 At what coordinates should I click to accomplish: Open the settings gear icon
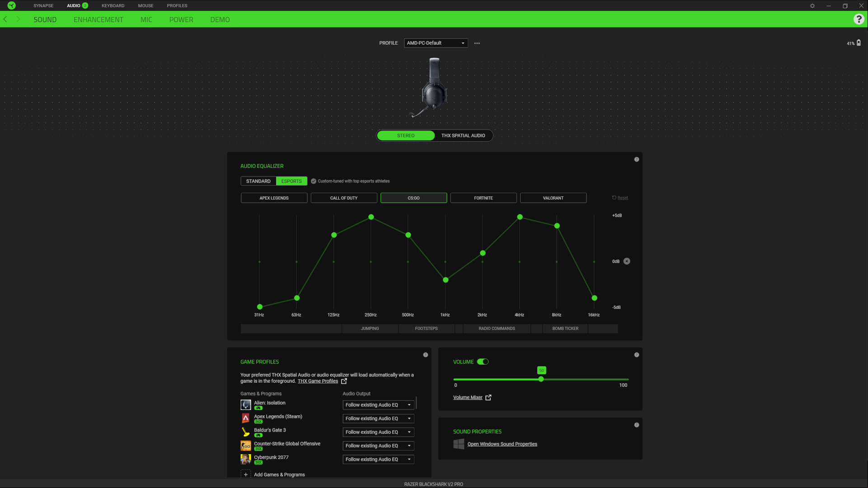(x=812, y=6)
